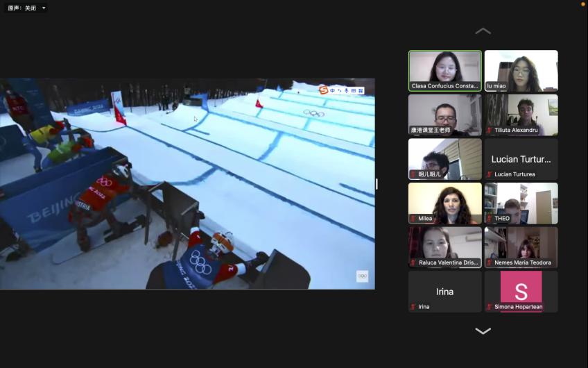The height and width of the screenshot is (368, 588).
Task: Select Lucian Turturea participant tile
Action: coord(521,159)
